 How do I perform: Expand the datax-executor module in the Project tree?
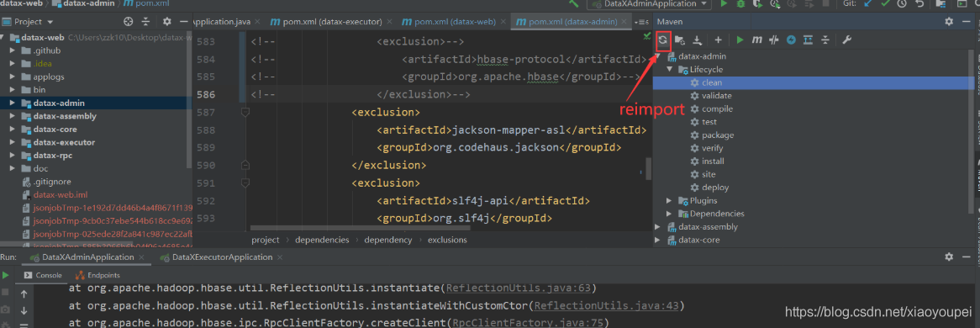[13, 143]
